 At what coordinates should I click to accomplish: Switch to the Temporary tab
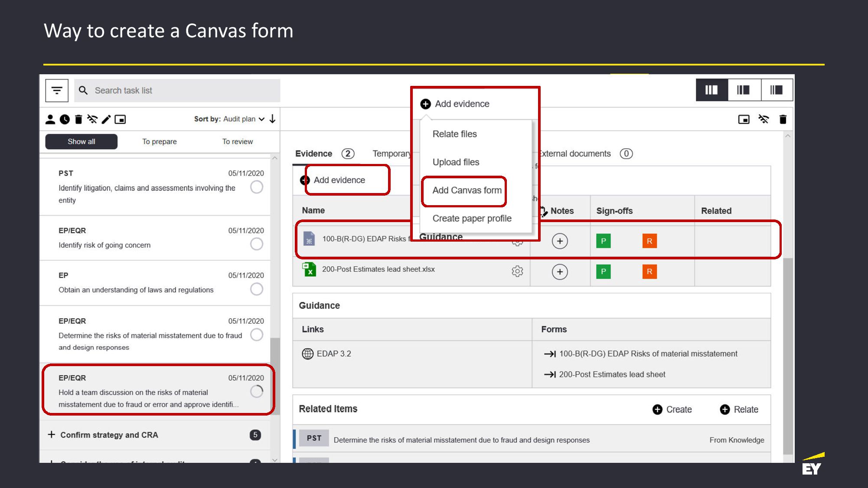392,154
